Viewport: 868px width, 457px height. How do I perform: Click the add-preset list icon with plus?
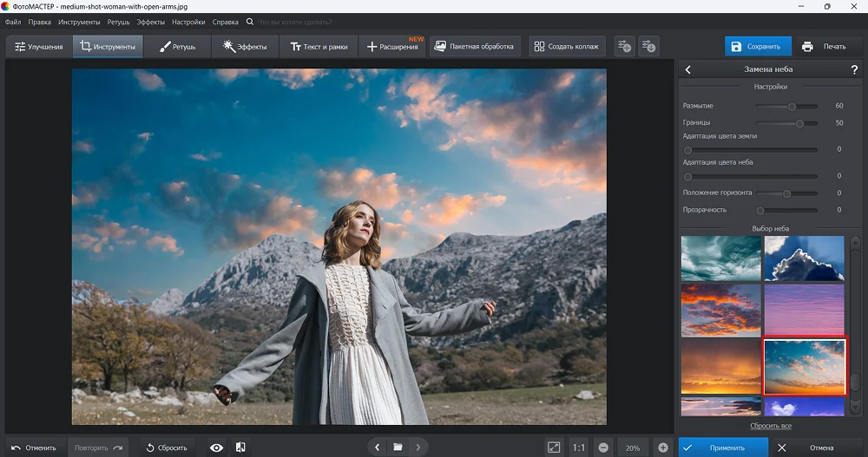coord(624,47)
